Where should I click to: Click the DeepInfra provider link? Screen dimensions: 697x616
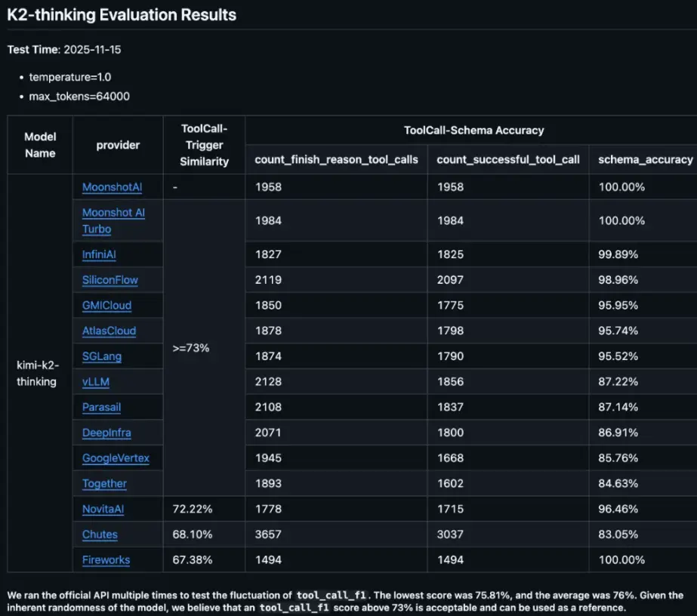(105, 433)
